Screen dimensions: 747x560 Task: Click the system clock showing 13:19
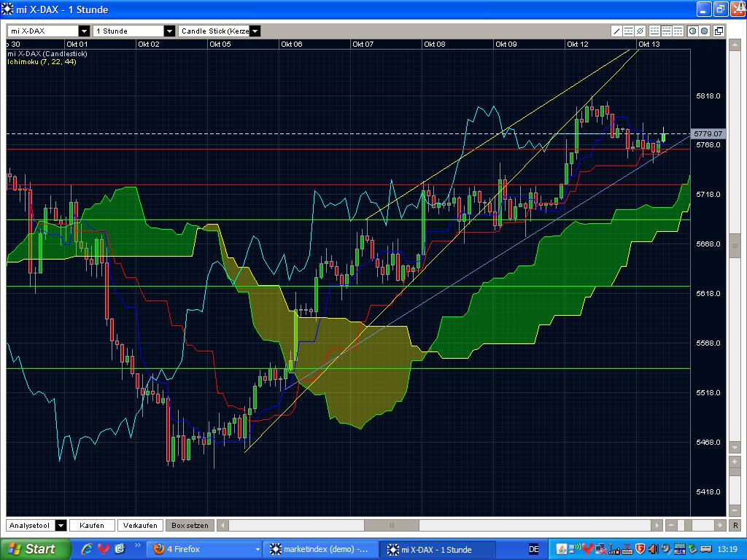(727, 549)
